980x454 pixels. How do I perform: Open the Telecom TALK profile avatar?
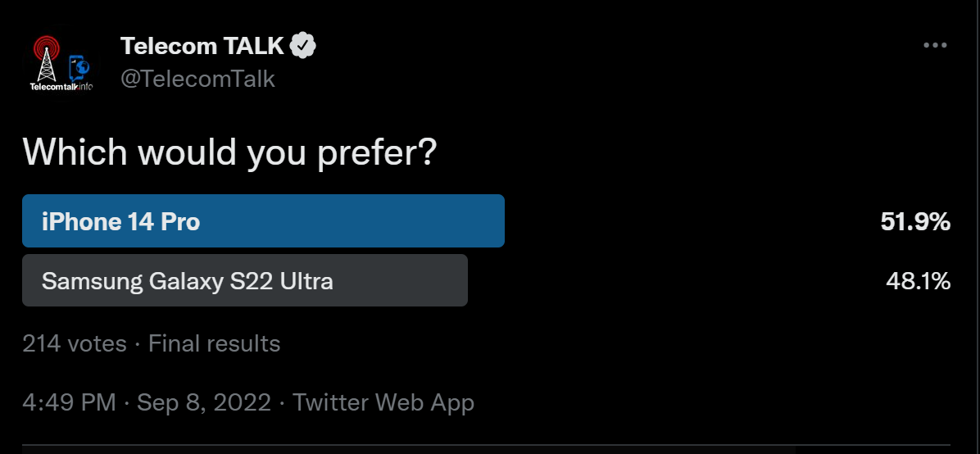point(61,63)
